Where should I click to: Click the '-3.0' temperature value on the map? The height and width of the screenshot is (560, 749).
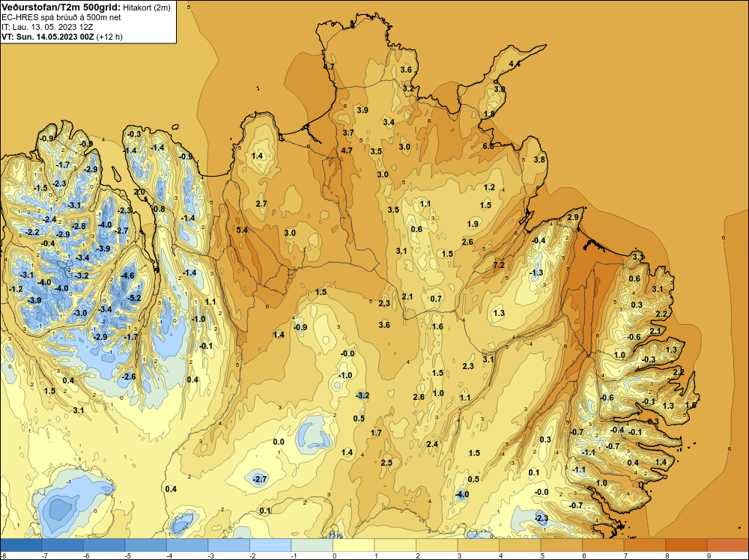[x=80, y=313]
